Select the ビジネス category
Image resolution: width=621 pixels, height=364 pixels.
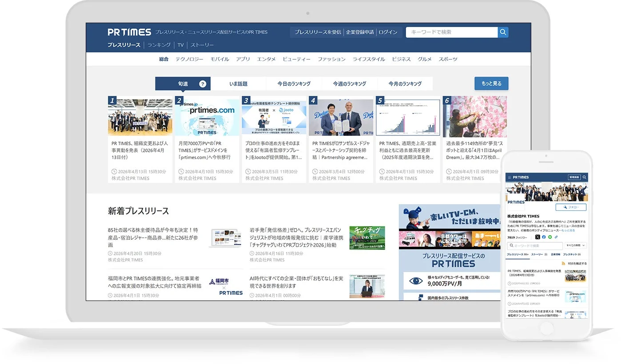click(401, 59)
